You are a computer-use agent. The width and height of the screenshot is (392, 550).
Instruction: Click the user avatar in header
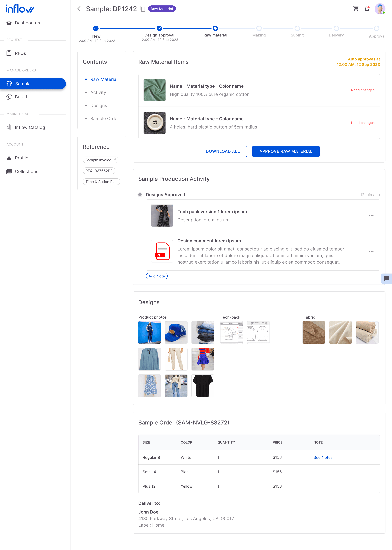click(380, 9)
